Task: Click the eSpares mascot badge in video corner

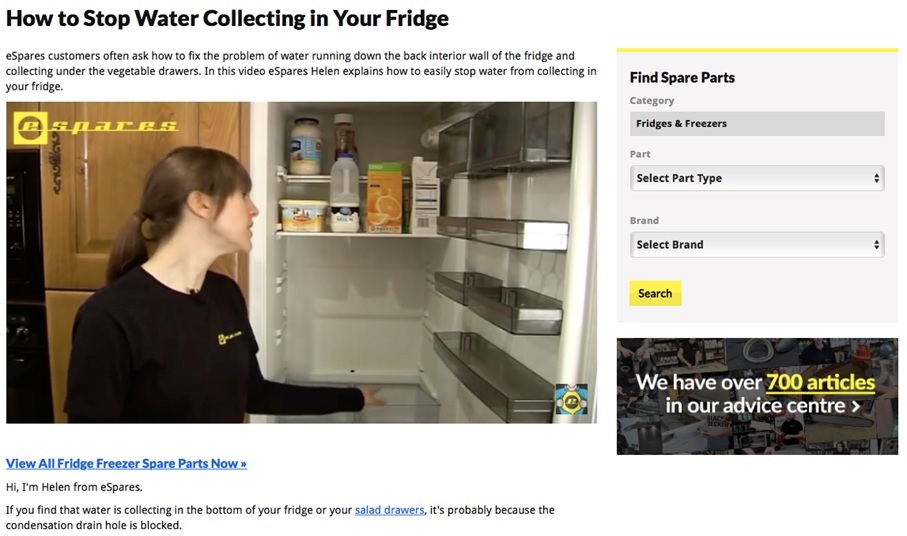Action: 572,399
